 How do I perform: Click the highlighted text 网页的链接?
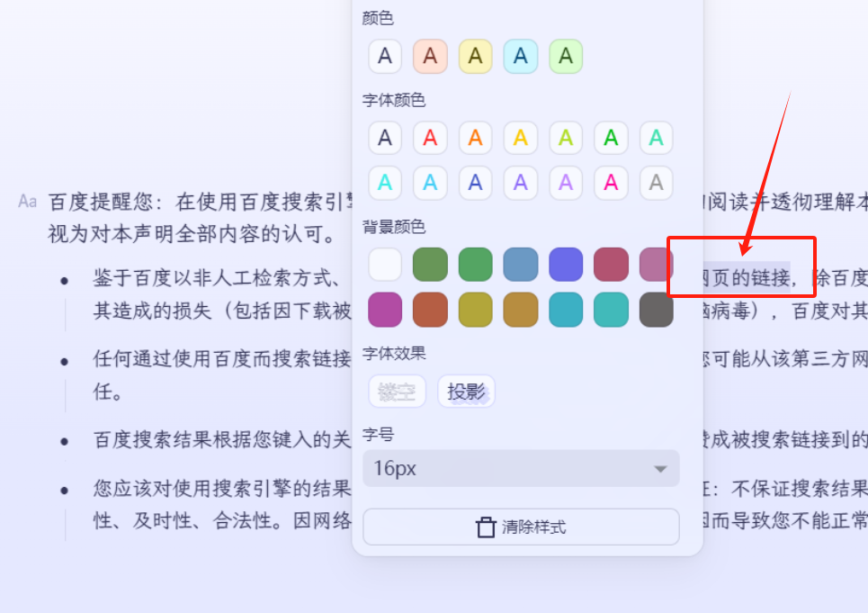tap(745, 277)
